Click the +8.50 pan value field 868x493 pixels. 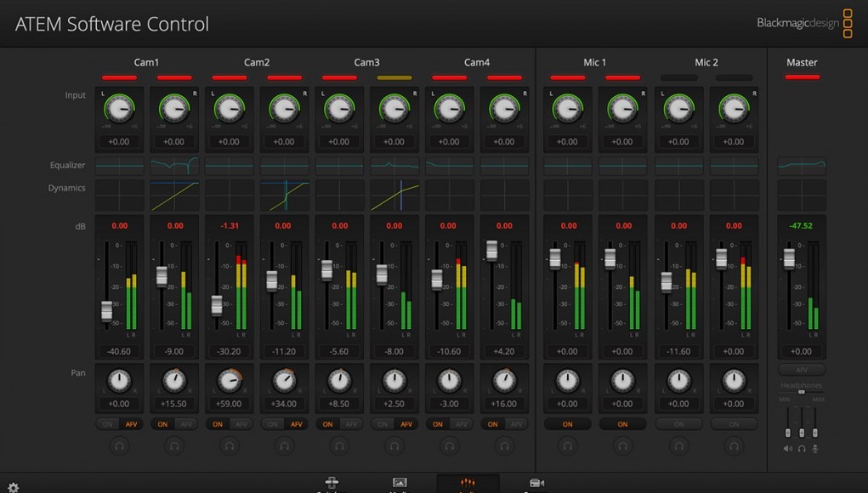[x=339, y=404]
